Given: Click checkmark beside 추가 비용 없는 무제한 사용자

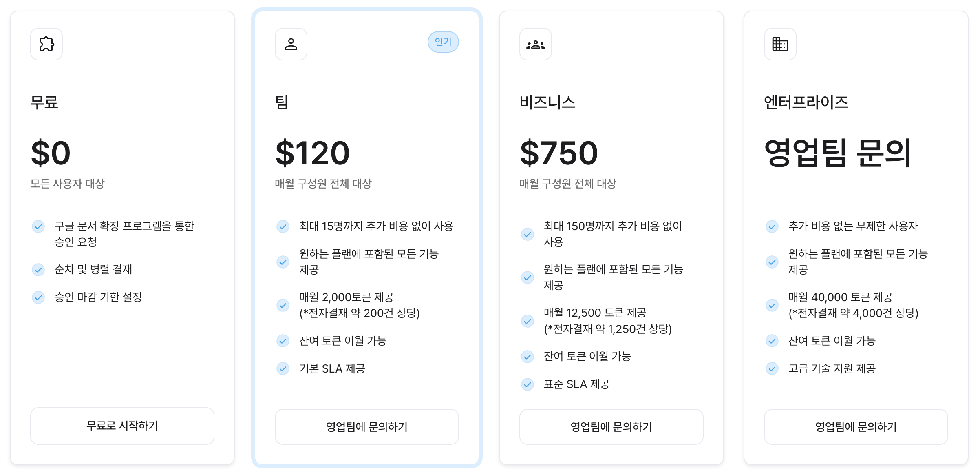Looking at the screenshot, I should pyautogui.click(x=772, y=226).
